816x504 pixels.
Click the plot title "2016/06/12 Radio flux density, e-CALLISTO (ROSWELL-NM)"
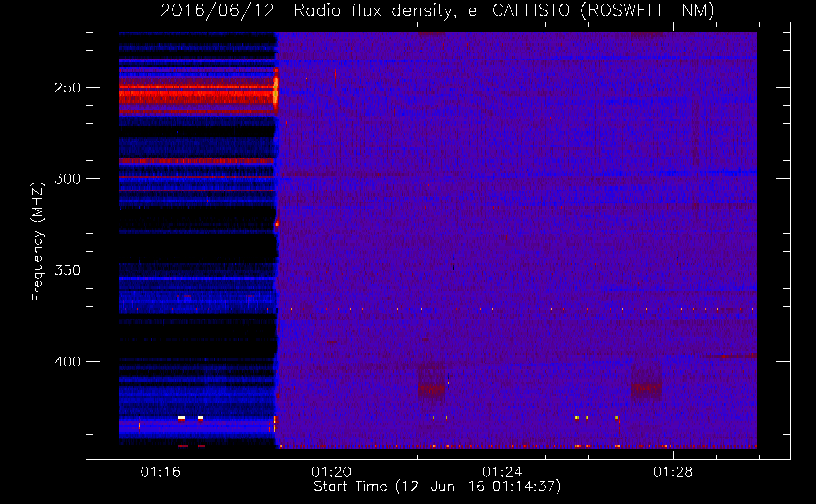click(x=437, y=10)
